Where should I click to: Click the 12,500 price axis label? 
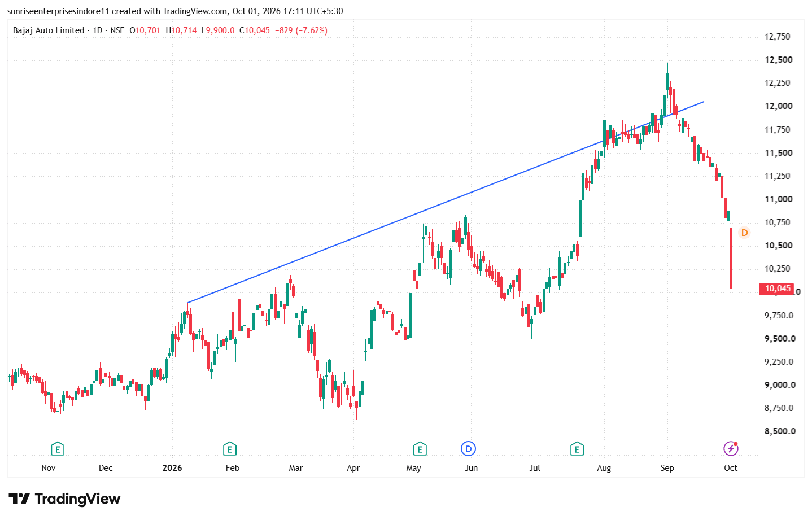pos(778,60)
